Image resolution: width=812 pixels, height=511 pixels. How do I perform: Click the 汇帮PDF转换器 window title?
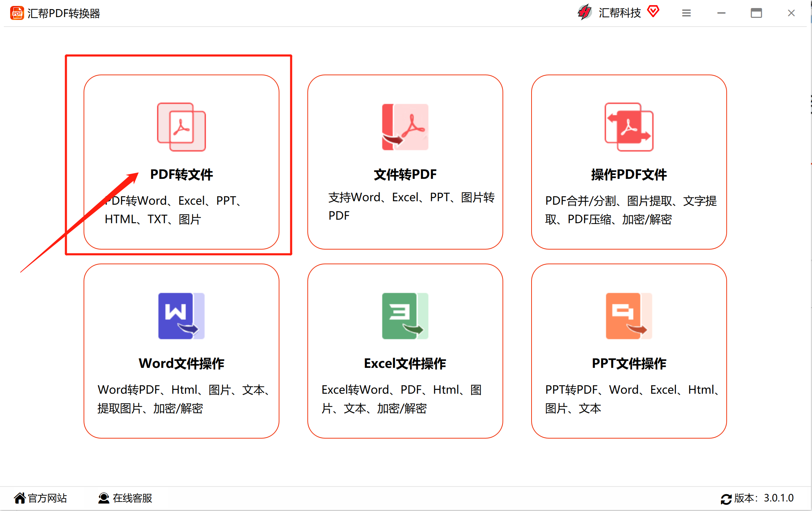(64, 13)
